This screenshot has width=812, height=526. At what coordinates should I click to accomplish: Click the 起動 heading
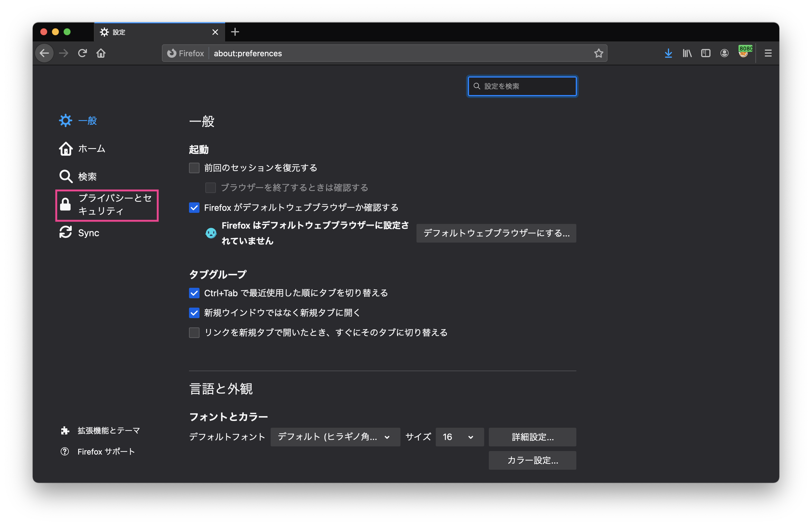point(199,149)
